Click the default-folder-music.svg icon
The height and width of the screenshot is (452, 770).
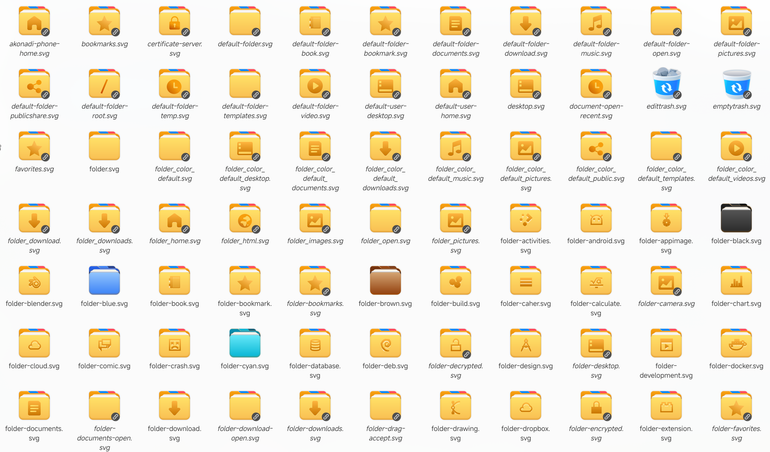point(596,22)
